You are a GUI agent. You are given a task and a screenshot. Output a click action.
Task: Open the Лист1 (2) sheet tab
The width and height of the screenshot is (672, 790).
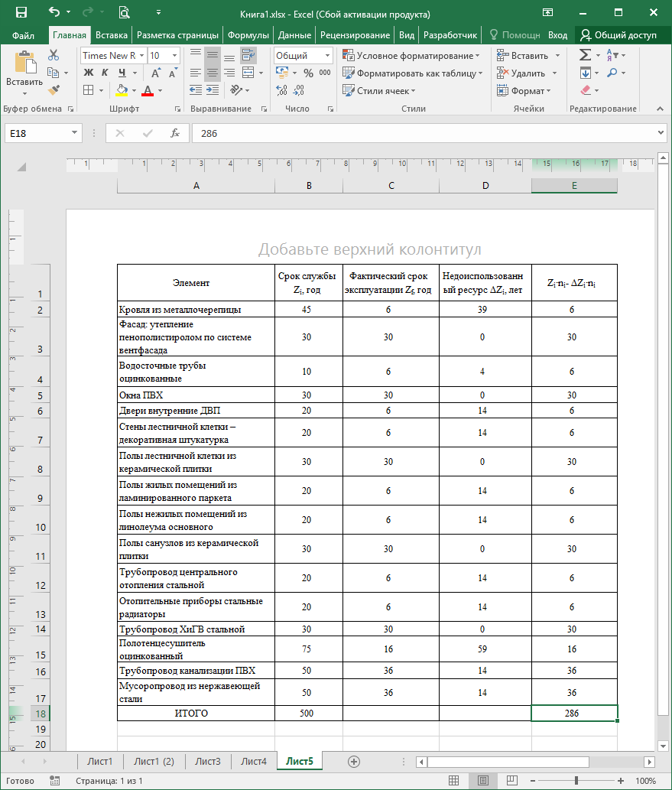(x=154, y=761)
